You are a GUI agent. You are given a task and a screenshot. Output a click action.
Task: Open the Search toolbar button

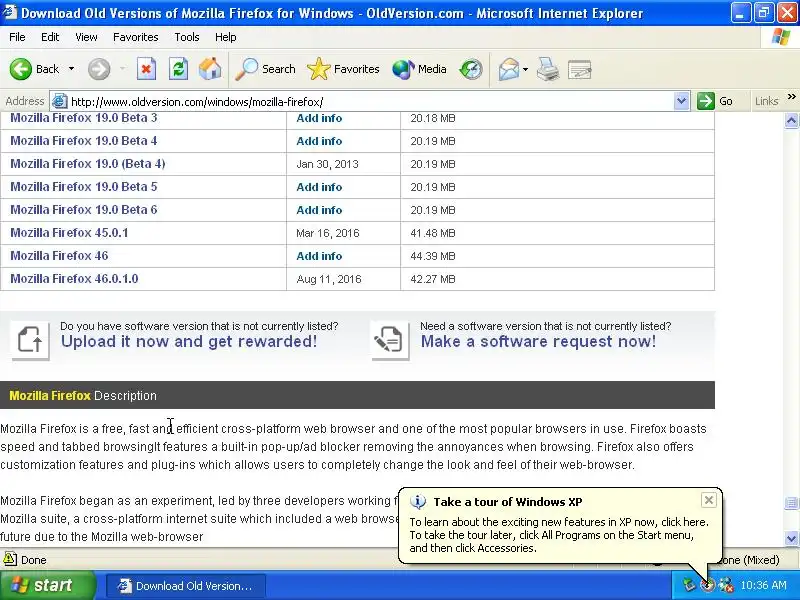click(265, 69)
